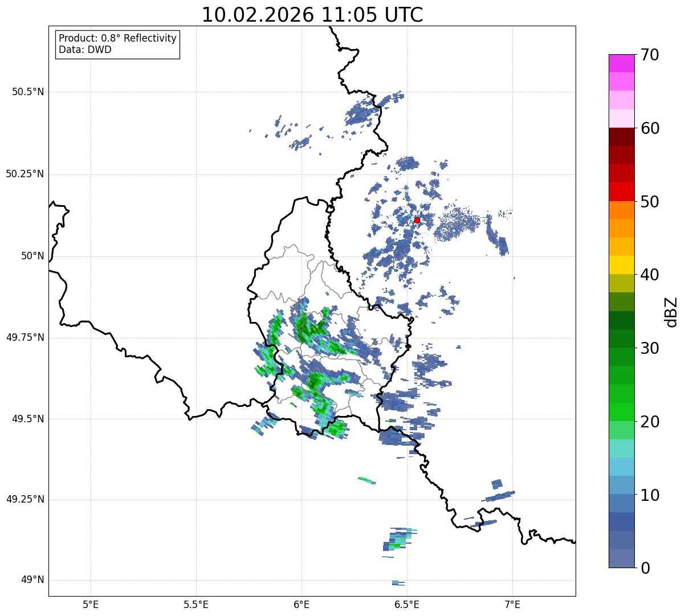Click the 6.5°E longitude label
This screenshot has height=616, width=685.
point(407,604)
